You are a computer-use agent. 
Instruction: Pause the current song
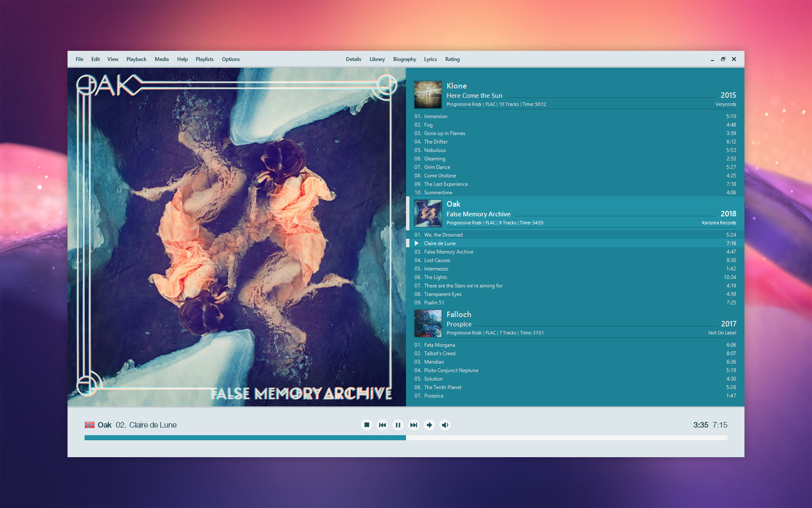pyautogui.click(x=398, y=425)
